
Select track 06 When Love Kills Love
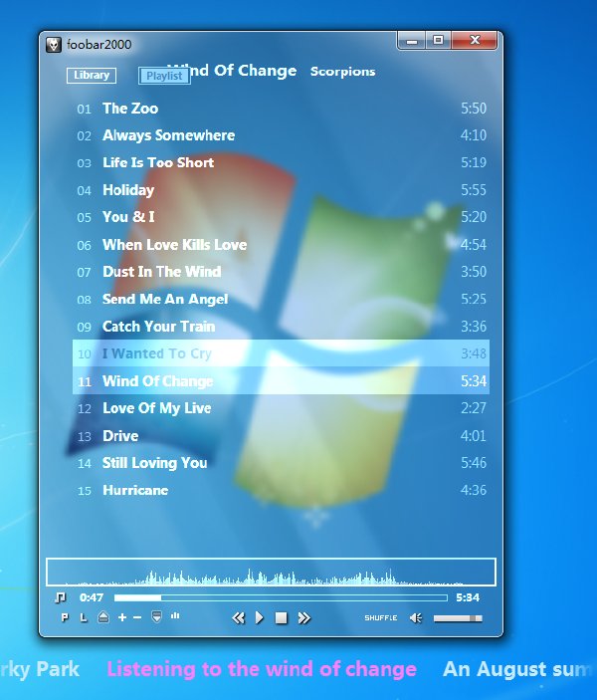click(x=282, y=245)
